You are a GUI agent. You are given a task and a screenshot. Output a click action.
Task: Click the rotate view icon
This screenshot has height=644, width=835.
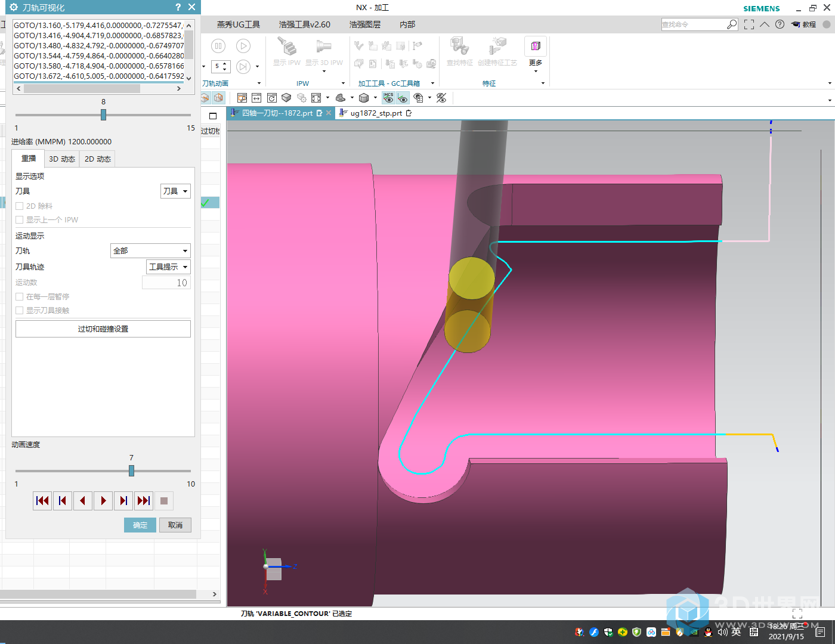pyautogui.click(x=272, y=98)
